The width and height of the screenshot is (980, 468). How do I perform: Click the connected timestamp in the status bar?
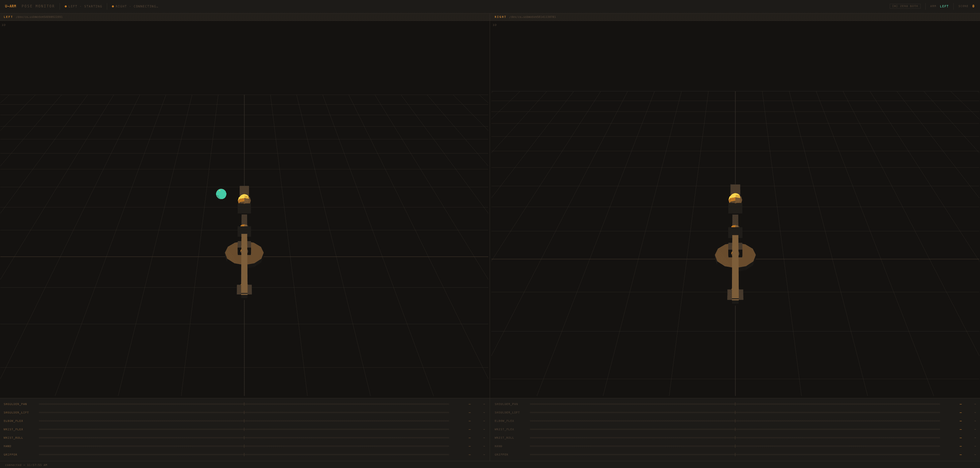point(26,465)
